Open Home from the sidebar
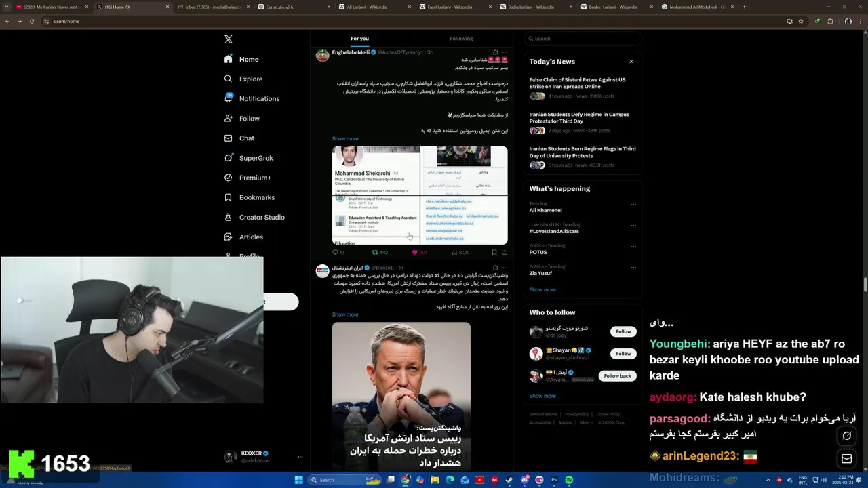The width and height of the screenshot is (868, 488). [241, 59]
